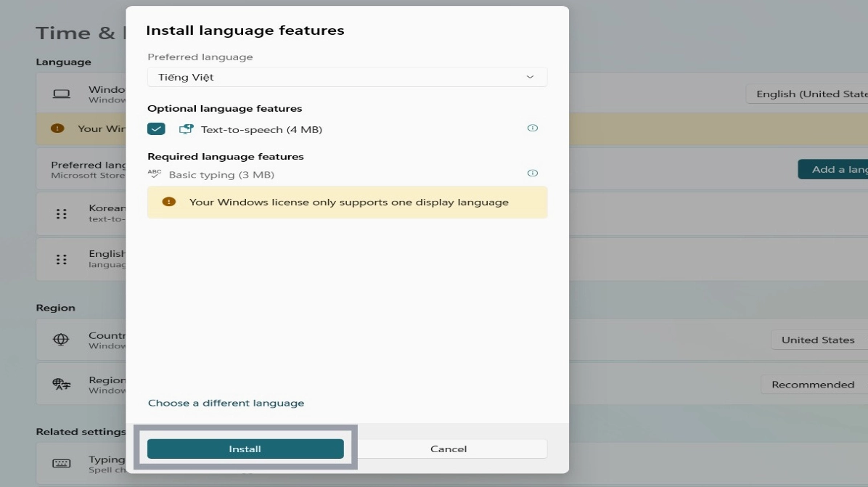Click the Cancel button
The width and height of the screenshot is (868, 487).
448,449
